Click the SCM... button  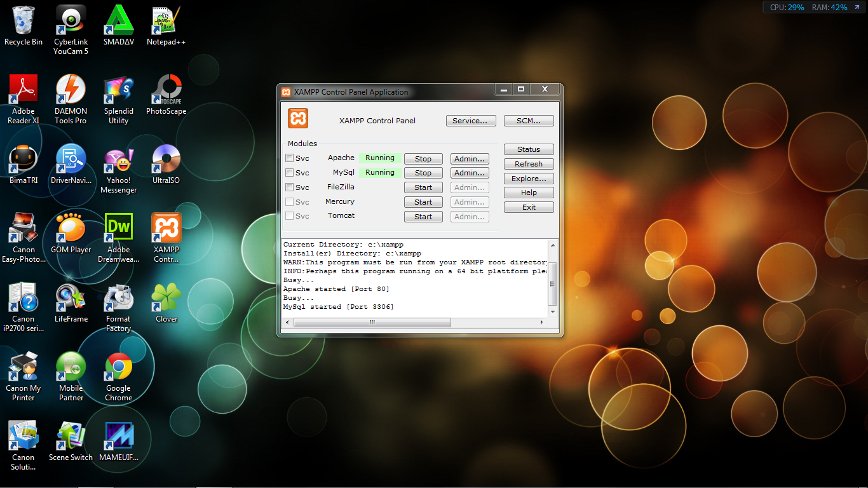coord(529,121)
